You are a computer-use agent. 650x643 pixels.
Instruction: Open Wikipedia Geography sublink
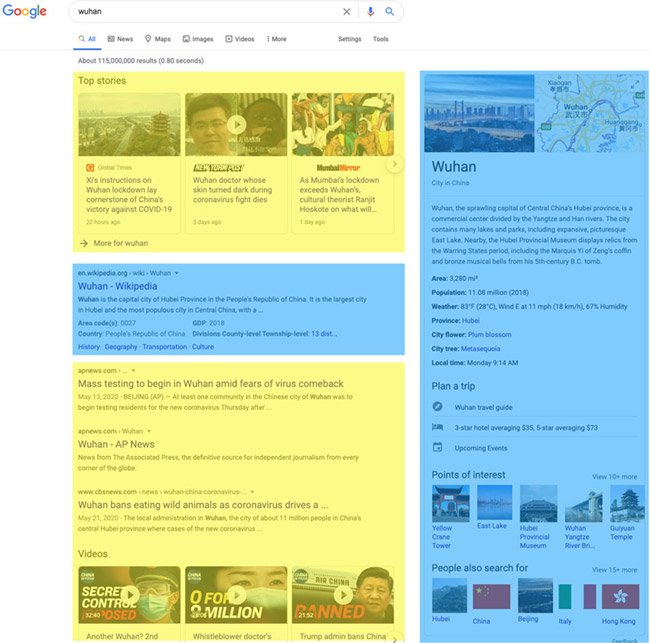pyautogui.click(x=121, y=347)
